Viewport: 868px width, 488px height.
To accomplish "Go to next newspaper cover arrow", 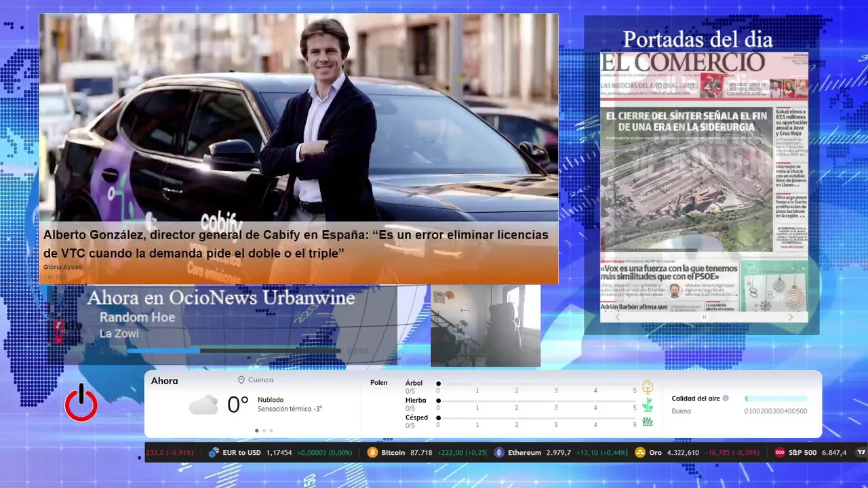I will (791, 317).
